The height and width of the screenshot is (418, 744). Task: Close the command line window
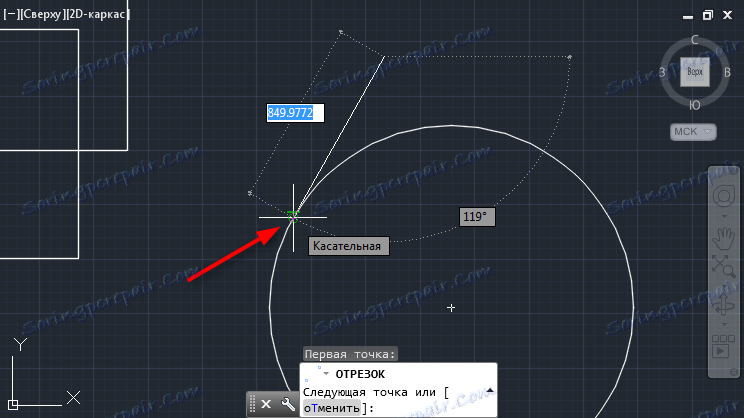(266, 404)
